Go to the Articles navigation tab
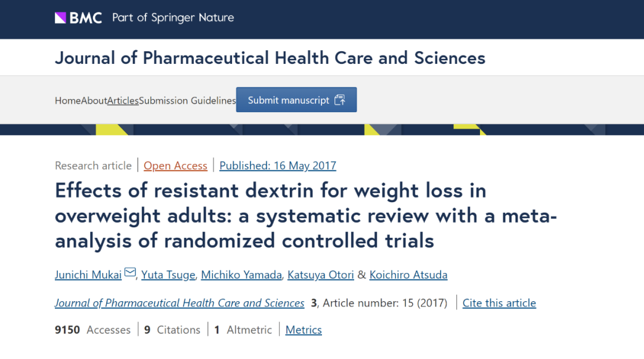644x359 pixels. [123, 101]
